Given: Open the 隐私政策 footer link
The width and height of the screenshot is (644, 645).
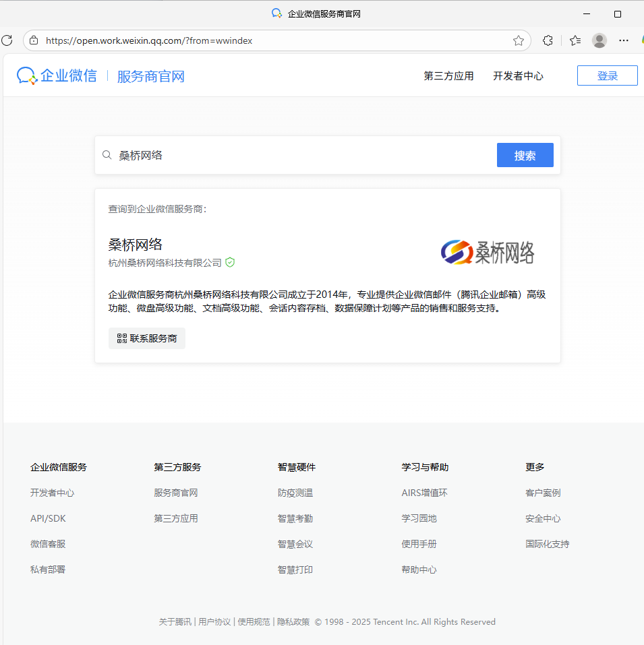Looking at the screenshot, I should pos(293,622).
